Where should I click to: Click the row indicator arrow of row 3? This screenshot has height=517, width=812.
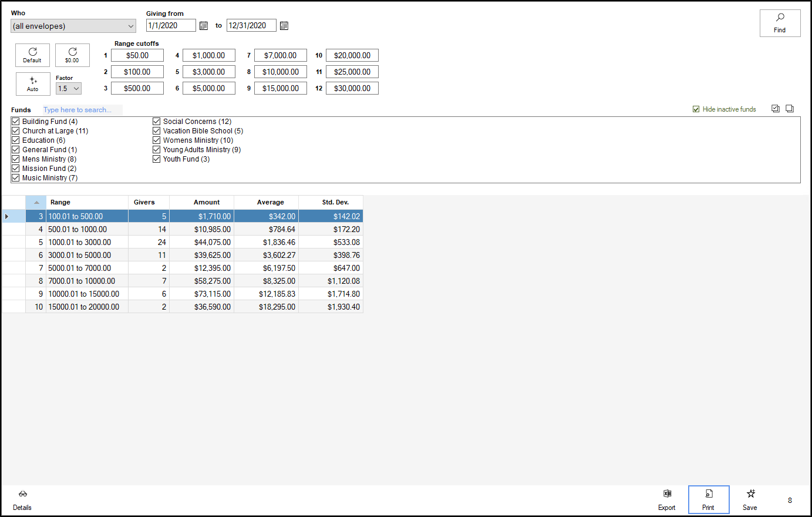pyautogui.click(x=7, y=216)
